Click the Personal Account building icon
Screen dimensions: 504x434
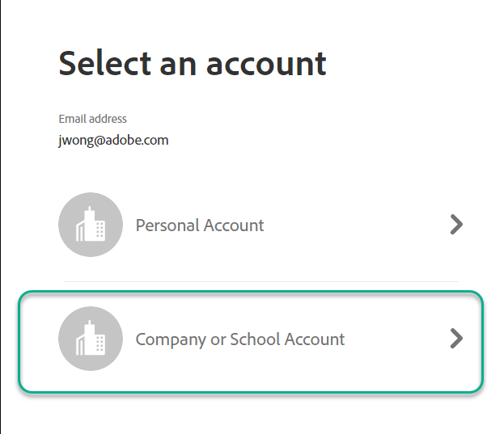click(91, 225)
